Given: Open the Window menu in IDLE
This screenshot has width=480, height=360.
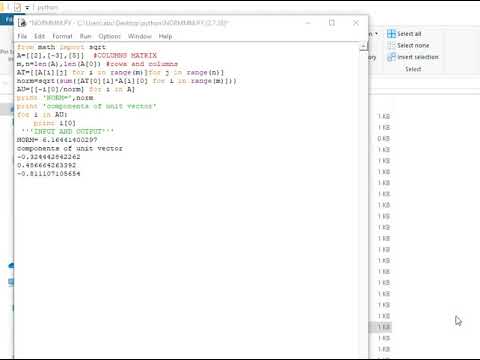Looking at the screenshot, I should tap(140, 36).
